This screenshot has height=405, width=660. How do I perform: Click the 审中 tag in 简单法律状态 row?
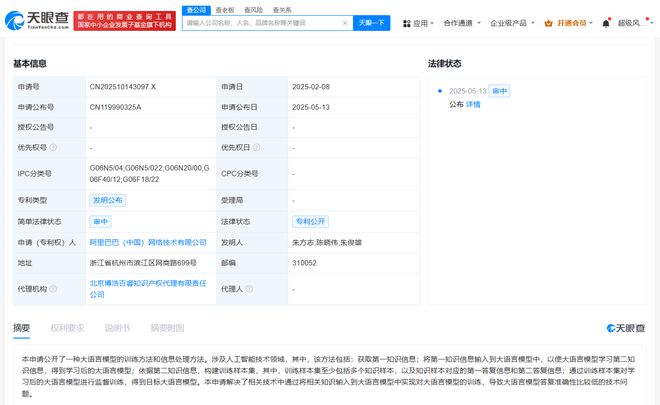pos(101,221)
